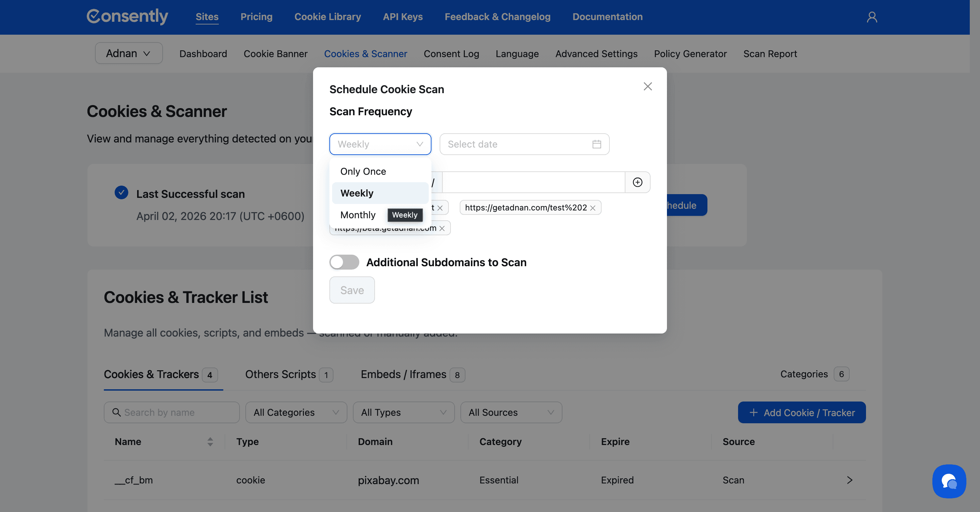Toggle Additional Subdomains to Scan switch

tap(344, 262)
